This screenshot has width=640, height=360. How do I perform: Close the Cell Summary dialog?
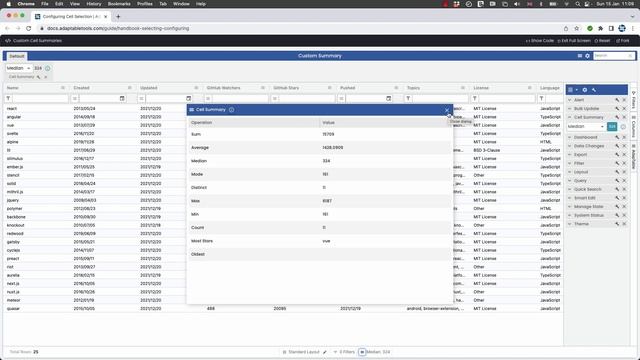447,110
